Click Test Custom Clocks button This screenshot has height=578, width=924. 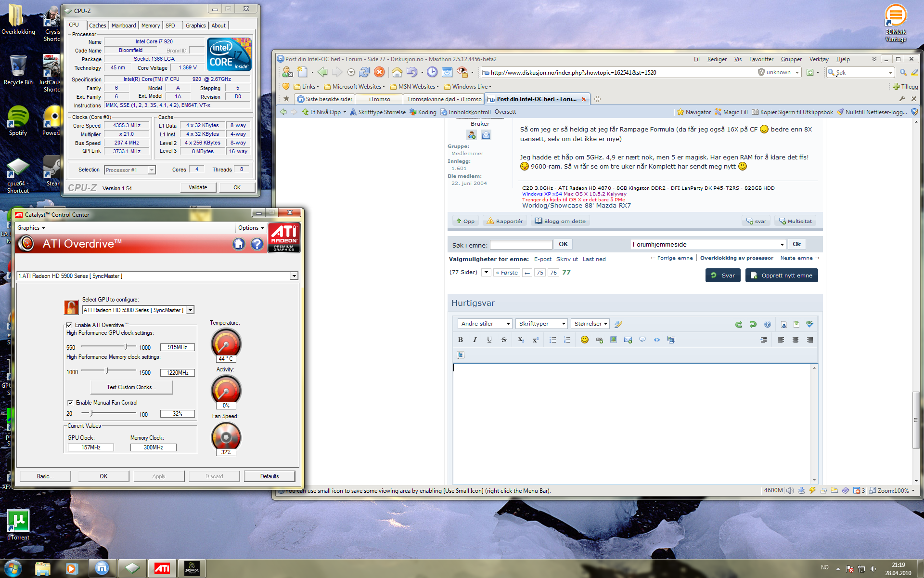pos(131,387)
